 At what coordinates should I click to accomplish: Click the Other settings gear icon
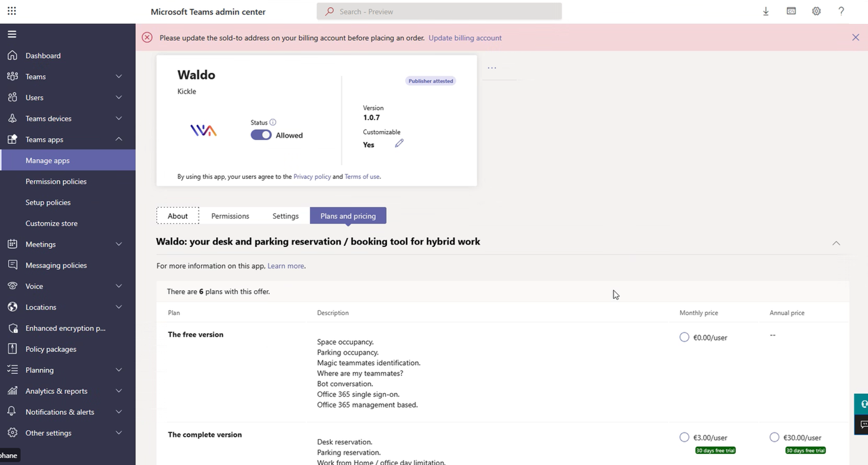click(12, 432)
